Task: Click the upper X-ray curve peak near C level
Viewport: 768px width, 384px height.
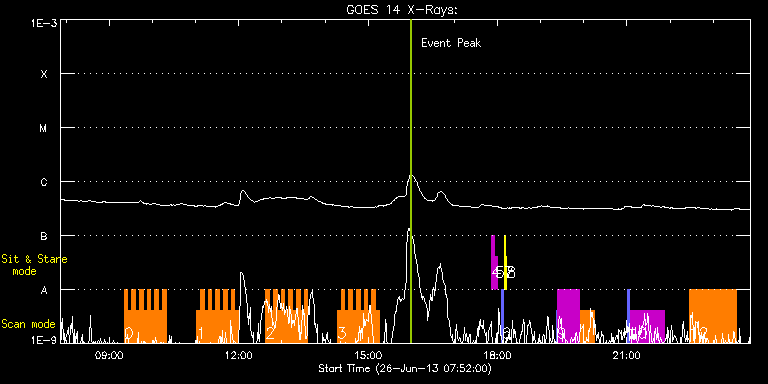Action: click(411, 176)
